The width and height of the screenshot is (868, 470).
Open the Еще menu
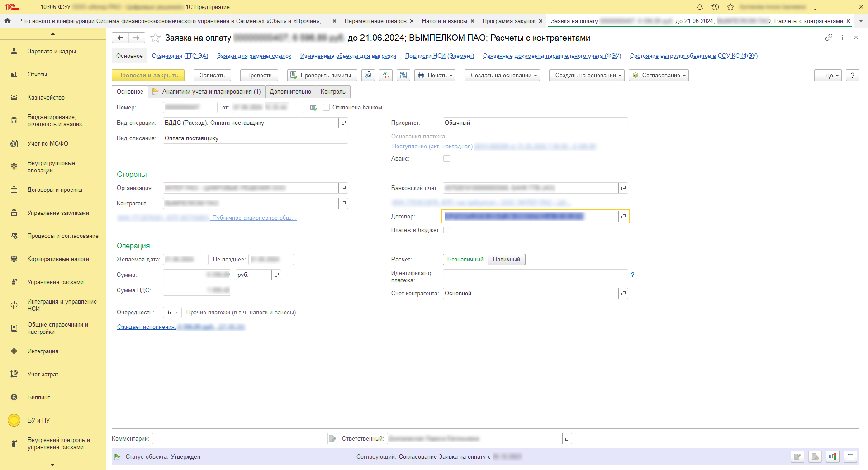coord(828,75)
